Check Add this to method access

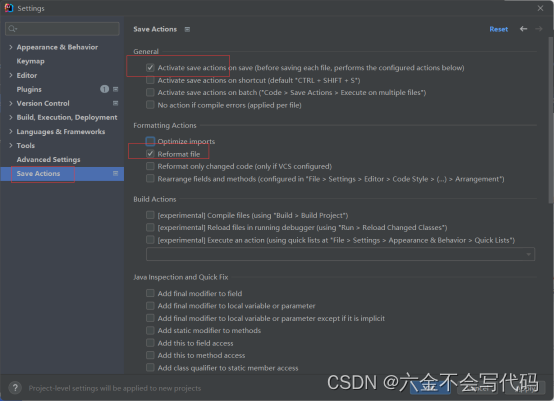[x=150, y=355]
